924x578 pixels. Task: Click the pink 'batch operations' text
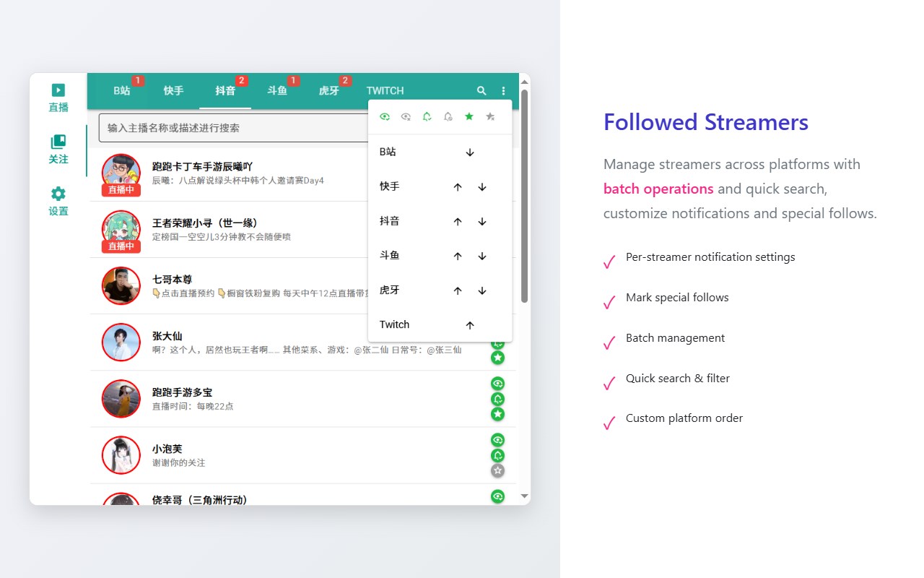point(658,189)
